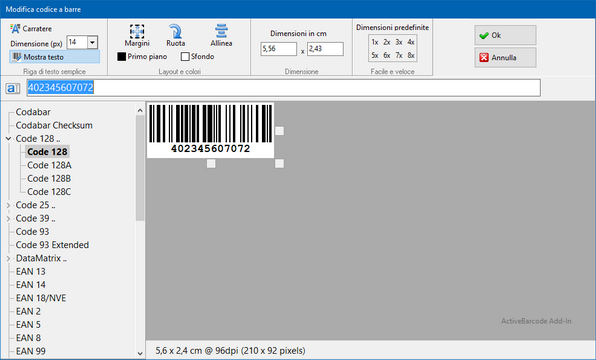Select EAN 2 barcode type
The image size is (596, 360).
(28, 312)
